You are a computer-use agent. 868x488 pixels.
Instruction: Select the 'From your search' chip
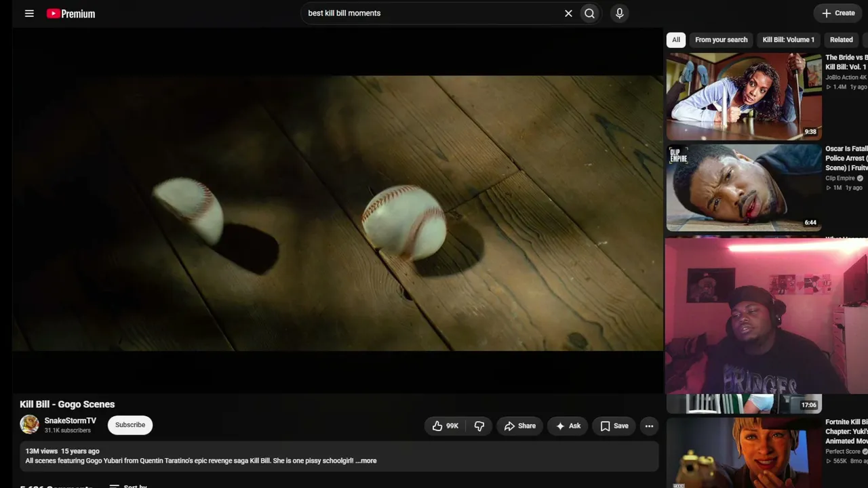pyautogui.click(x=721, y=39)
